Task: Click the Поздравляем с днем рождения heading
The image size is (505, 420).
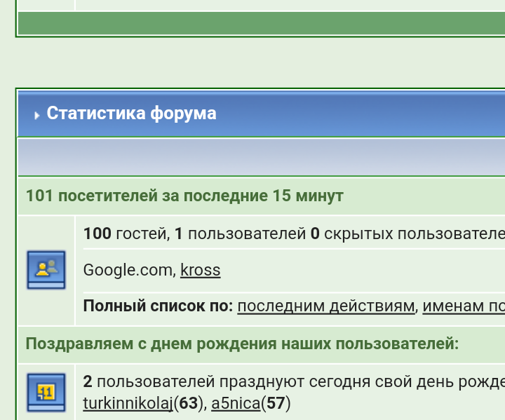Action: [x=242, y=344]
